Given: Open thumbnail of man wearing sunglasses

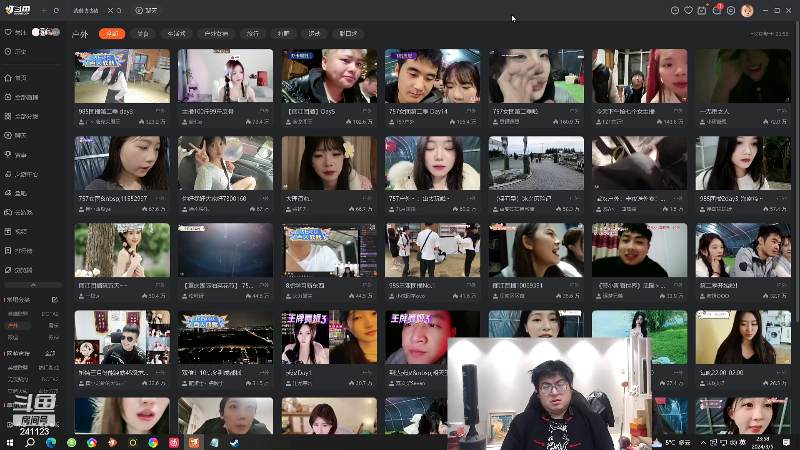Looking at the screenshot, I should coord(122,337).
